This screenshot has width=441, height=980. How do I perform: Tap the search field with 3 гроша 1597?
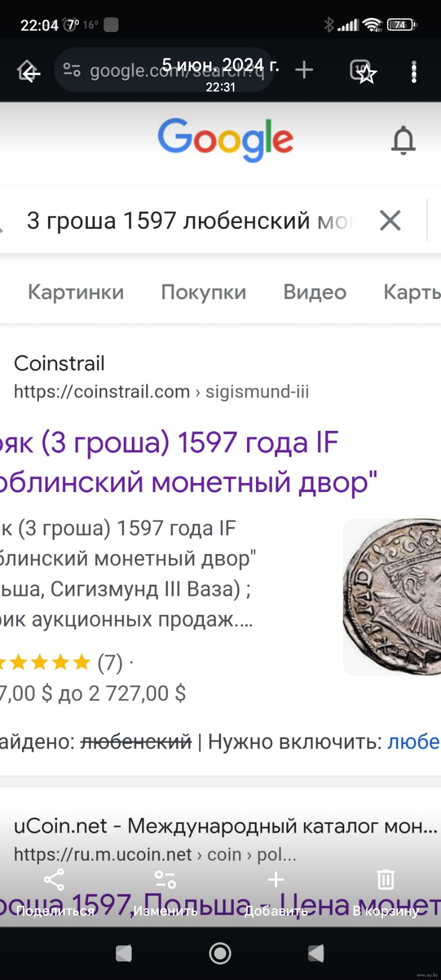[190, 221]
